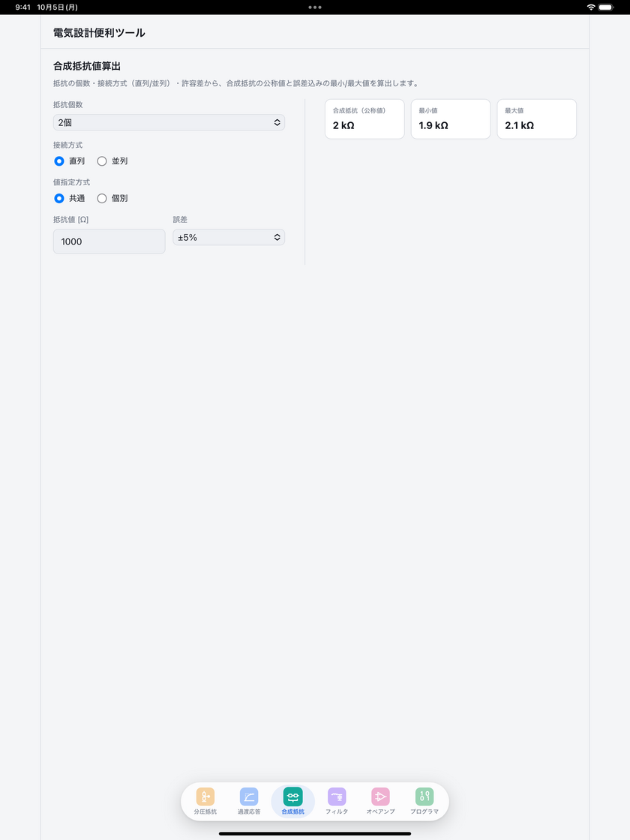Click the 誤差 field label
Image resolution: width=630 pixels, height=840 pixels.
pyautogui.click(x=180, y=220)
